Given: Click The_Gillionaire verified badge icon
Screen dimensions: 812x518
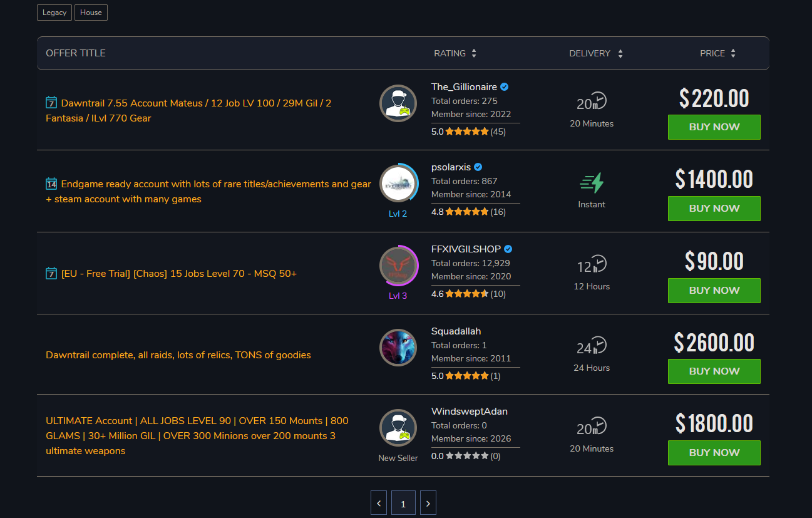Looking at the screenshot, I should 505,87.
